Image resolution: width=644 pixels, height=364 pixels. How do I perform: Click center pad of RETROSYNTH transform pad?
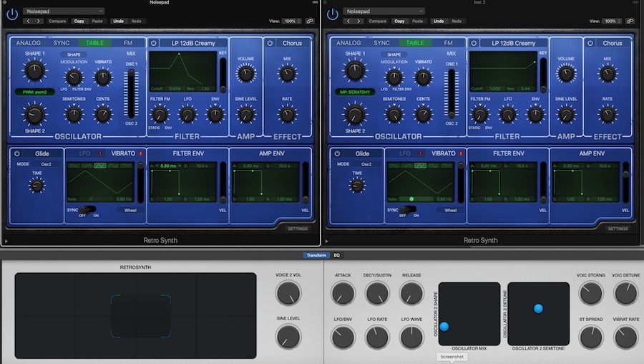coord(141,316)
